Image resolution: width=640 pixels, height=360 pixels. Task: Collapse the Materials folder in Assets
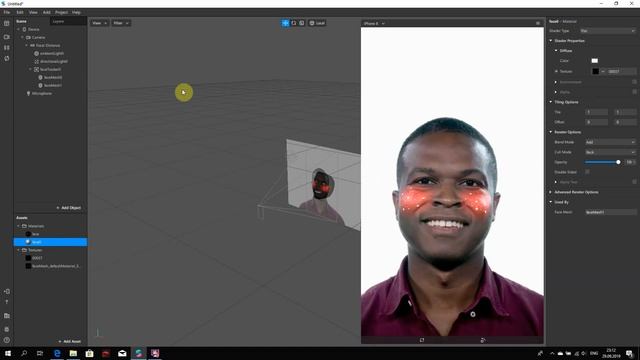pos(18,226)
